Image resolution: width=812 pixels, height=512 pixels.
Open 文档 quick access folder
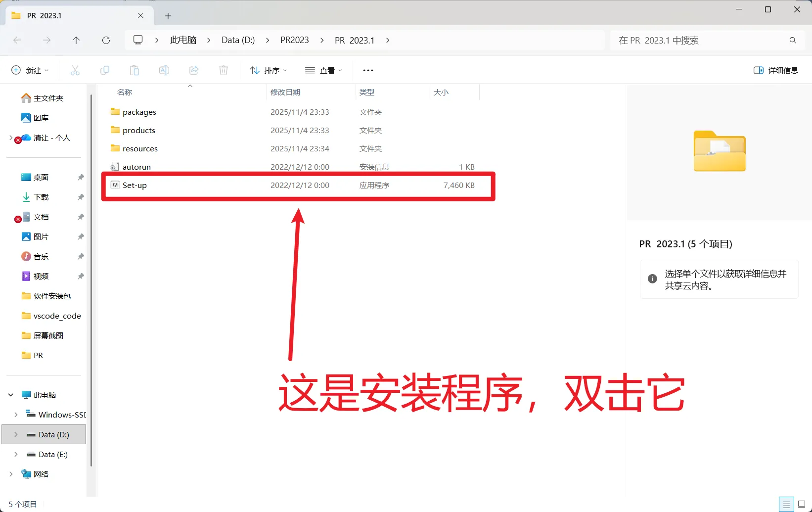tap(35, 217)
